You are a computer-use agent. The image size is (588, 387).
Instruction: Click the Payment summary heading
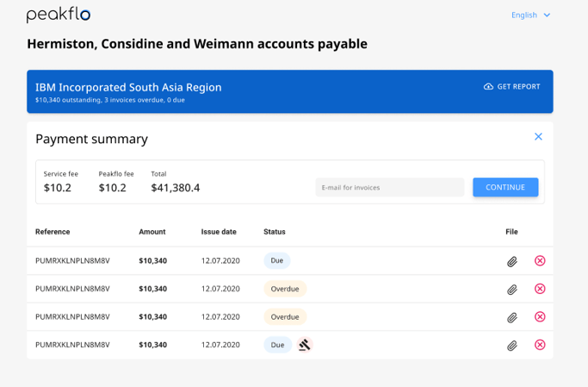(x=91, y=139)
